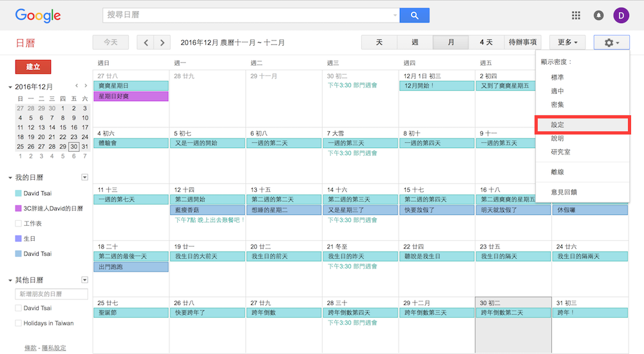Toggle Holidays in Taiwan calendar
The image size is (644, 354).
[x=18, y=323]
